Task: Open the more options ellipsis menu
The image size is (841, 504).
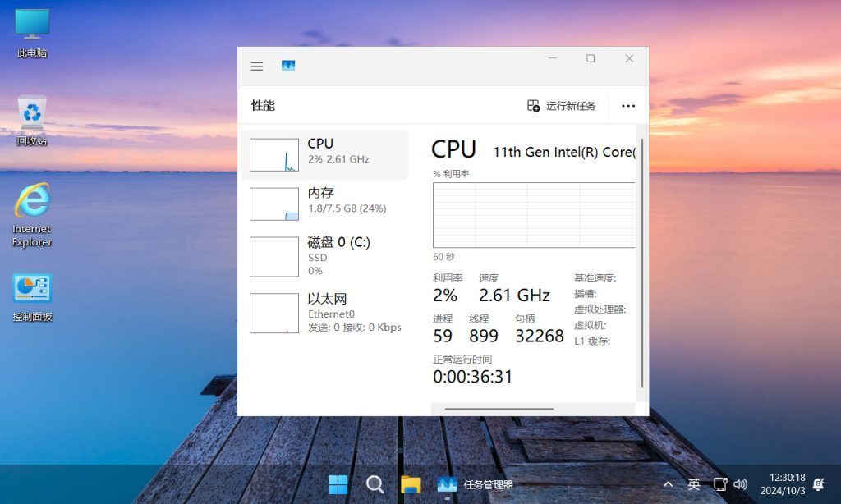Action: coord(628,106)
